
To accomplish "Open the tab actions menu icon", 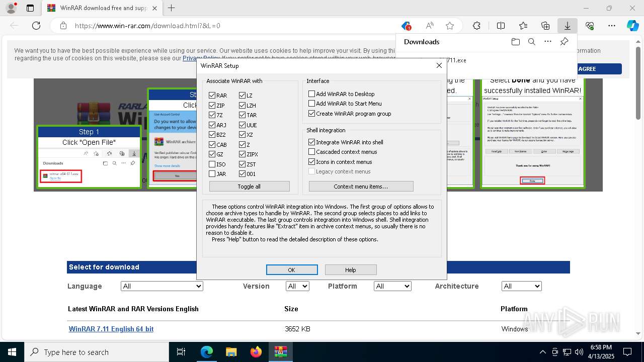I will (30, 8).
